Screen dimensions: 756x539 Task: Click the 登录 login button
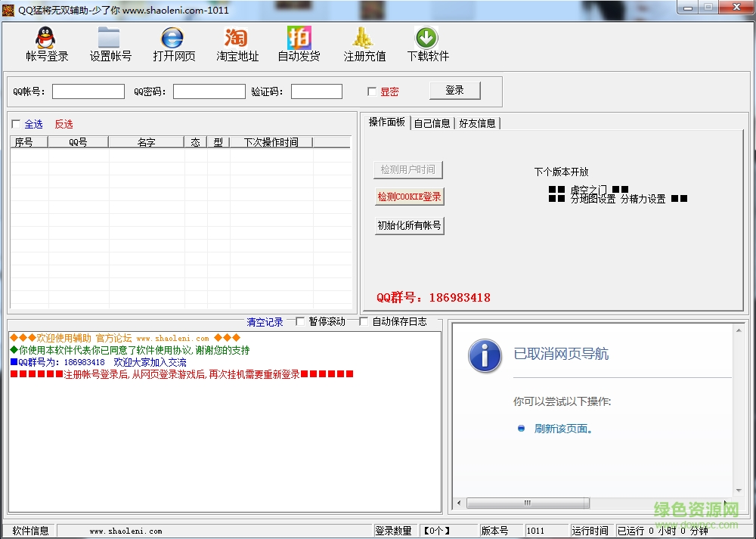click(x=454, y=89)
